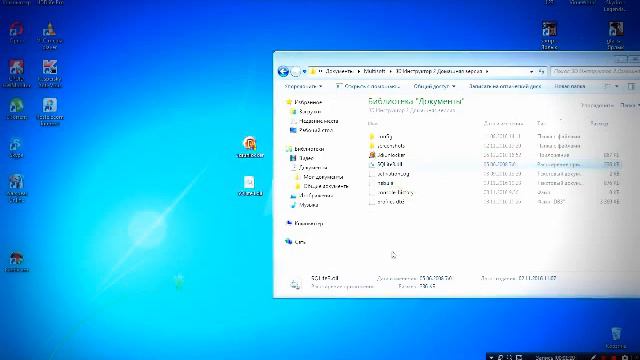640x360 pixels.
Task: Go back with the Explorer back arrow
Action: click(283, 71)
